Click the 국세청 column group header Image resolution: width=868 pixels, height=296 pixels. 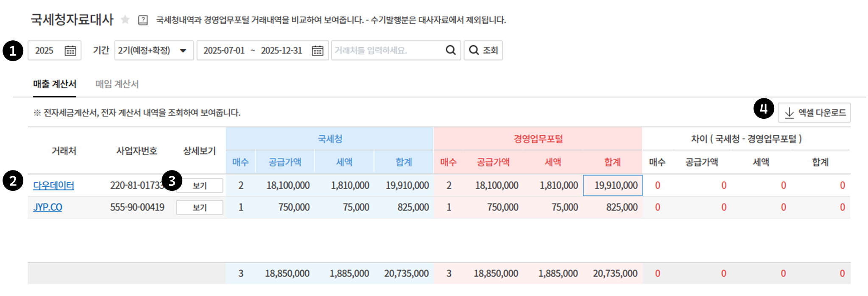[329, 139]
